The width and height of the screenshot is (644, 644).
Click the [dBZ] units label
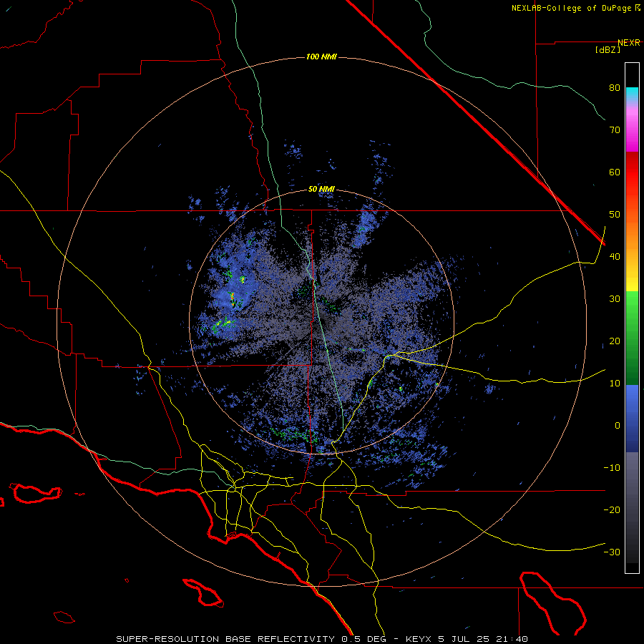608,50
